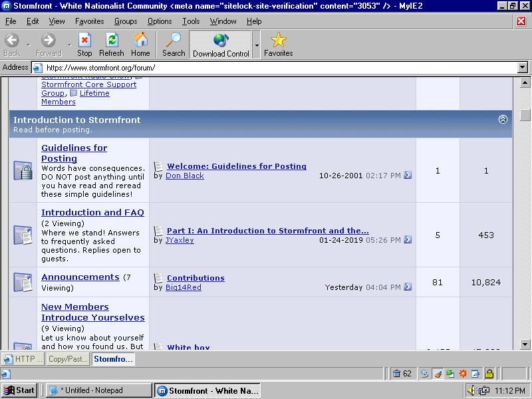View the Big14Red user profile link
532x399 pixels.
[x=184, y=287]
